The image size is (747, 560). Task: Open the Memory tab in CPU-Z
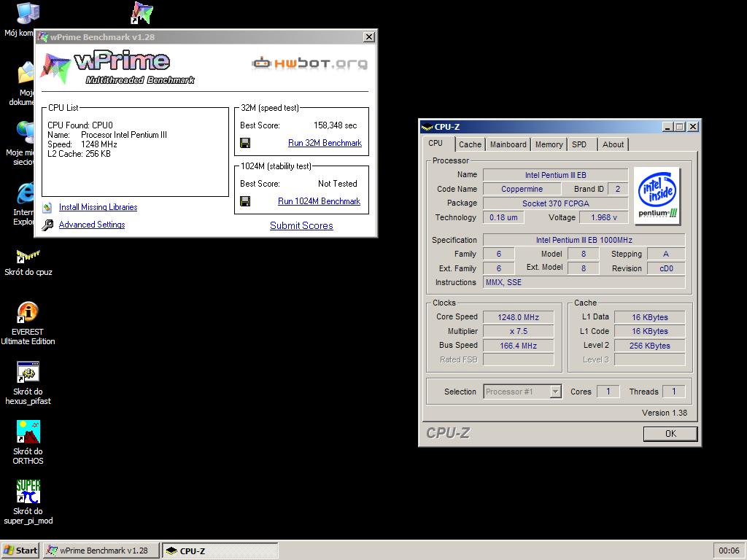click(x=549, y=144)
